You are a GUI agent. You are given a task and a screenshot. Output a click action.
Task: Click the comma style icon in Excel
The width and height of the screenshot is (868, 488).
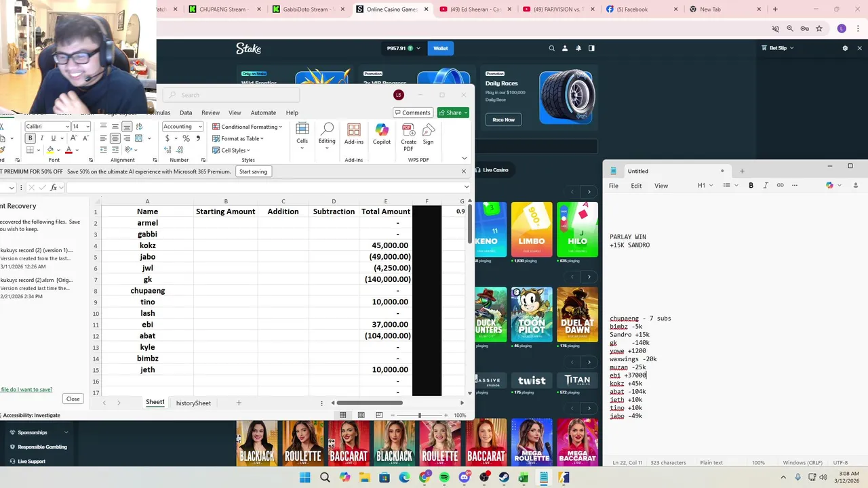tap(198, 138)
